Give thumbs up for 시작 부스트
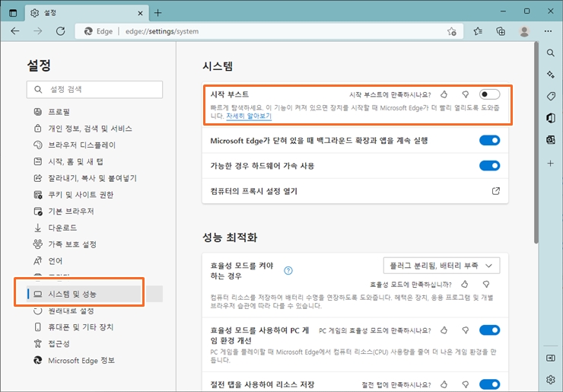Screen dimensions: 563x392 [444, 94]
